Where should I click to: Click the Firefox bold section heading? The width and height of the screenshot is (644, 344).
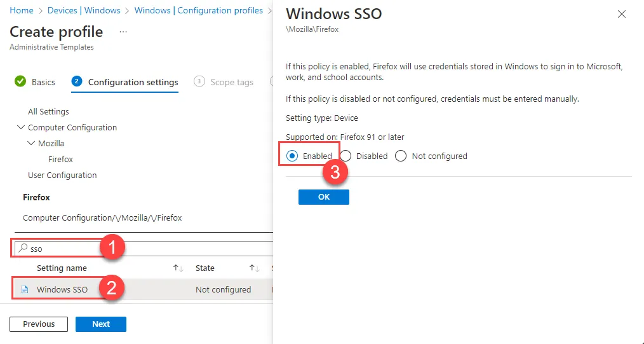click(x=36, y=197)
